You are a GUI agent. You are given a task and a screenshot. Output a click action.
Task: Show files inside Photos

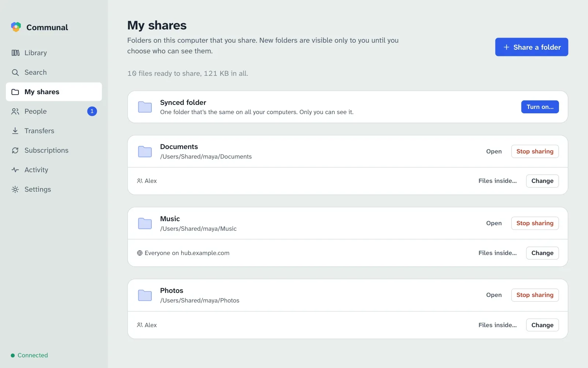coord(498,325)
